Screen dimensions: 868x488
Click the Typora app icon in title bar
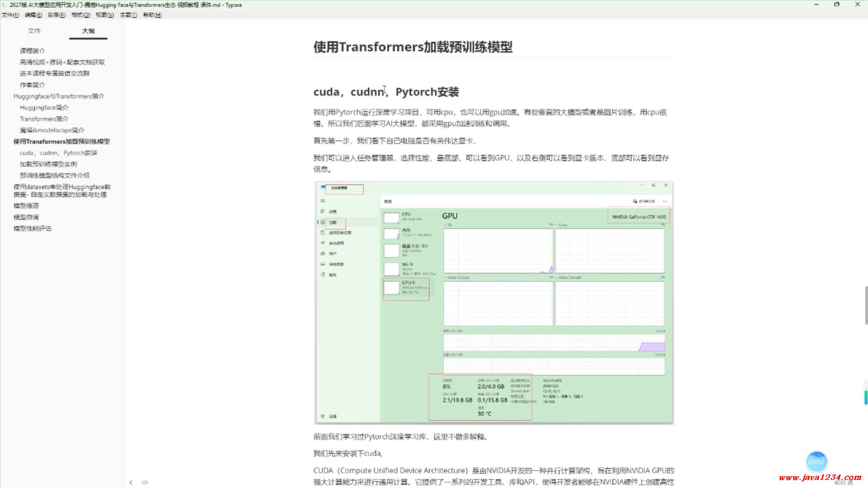[x=5, y=5]
